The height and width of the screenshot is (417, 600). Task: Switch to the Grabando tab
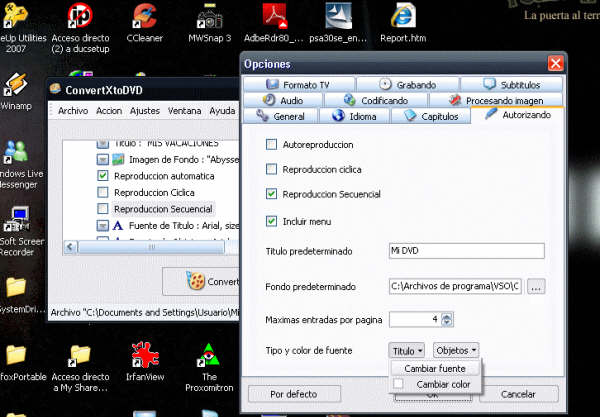coord(408,85)
